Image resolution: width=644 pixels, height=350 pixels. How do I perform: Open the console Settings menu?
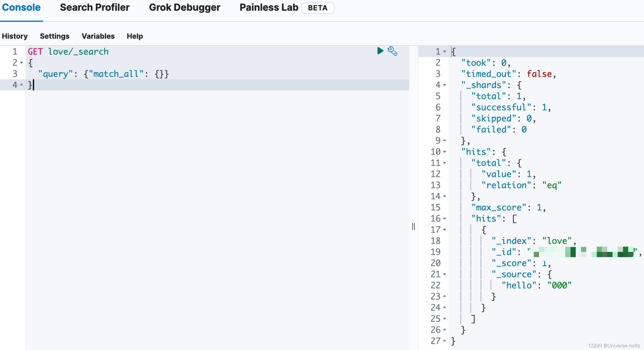(x=54, y=36)
